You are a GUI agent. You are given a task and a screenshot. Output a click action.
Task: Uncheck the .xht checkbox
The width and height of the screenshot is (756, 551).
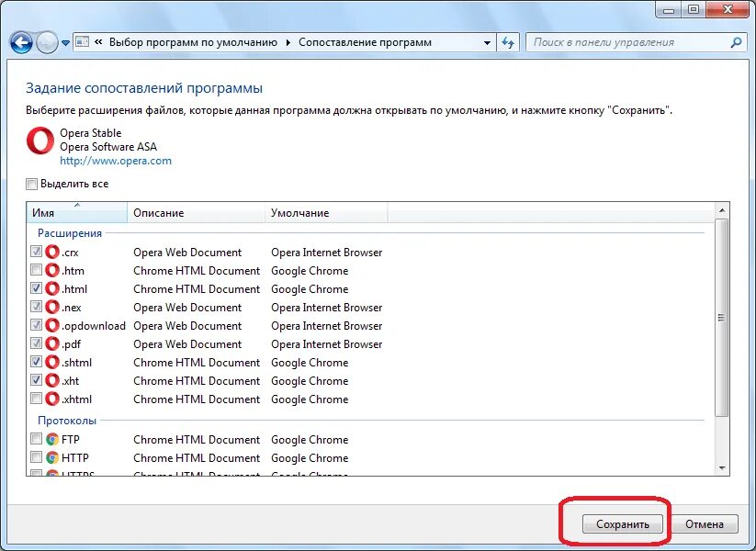pyautogui.click(x=36, y=379)
